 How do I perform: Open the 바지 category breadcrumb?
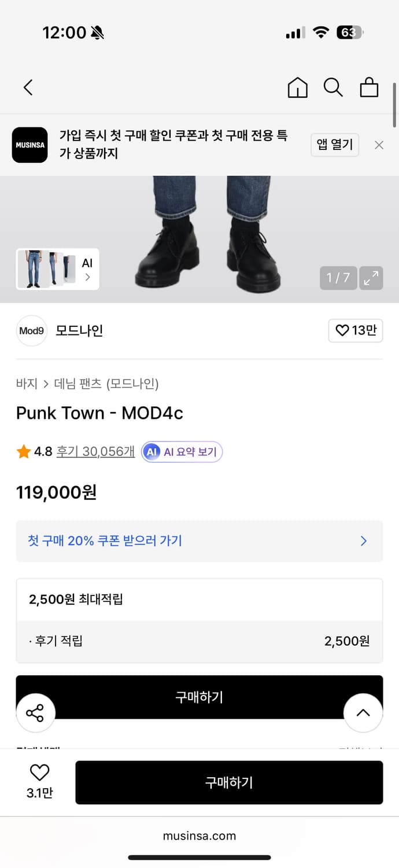(24, 384)
